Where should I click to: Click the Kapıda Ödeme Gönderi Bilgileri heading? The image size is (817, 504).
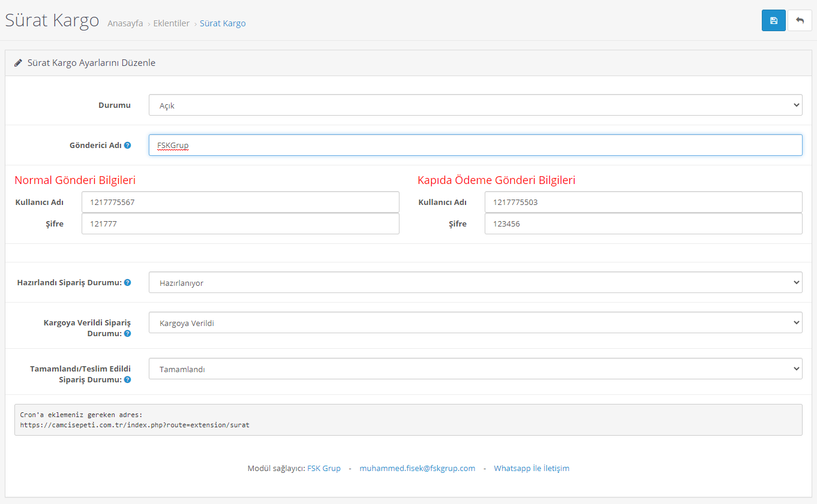coord(497,180)
